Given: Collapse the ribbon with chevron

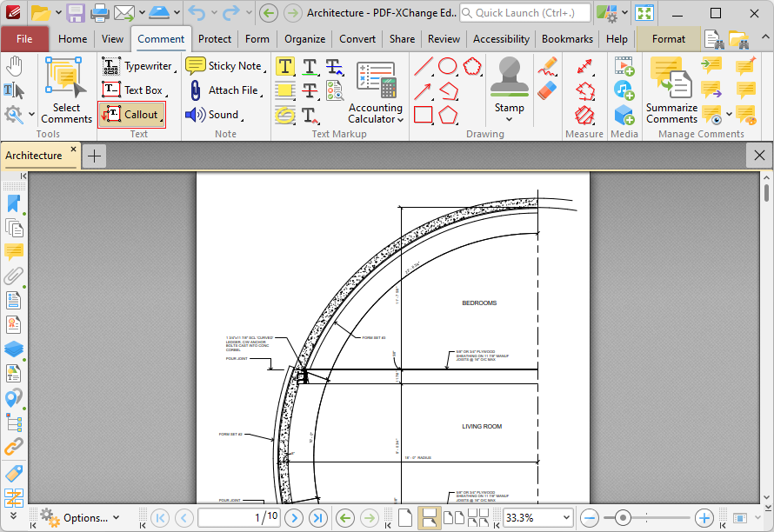Looking at the screenshot, I should coord(764,37).
